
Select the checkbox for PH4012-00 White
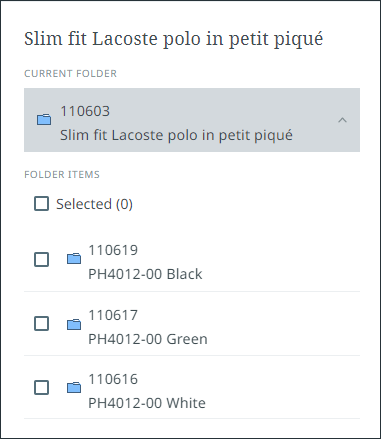41,387
